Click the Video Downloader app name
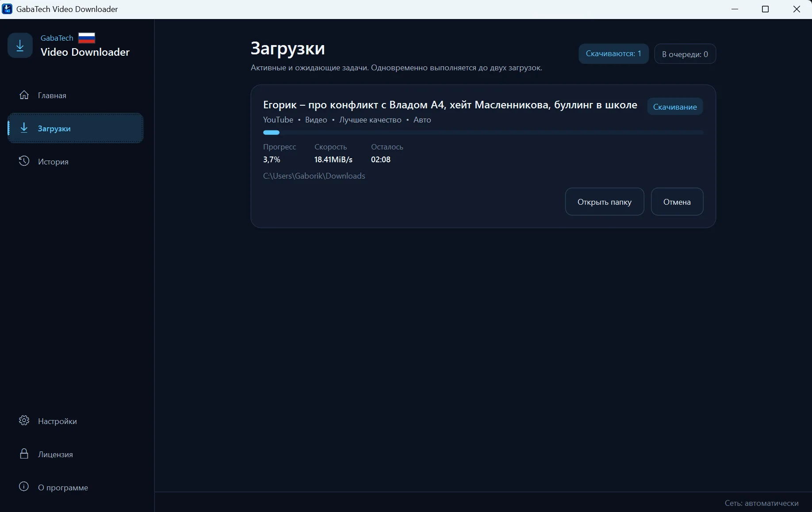 85,52
